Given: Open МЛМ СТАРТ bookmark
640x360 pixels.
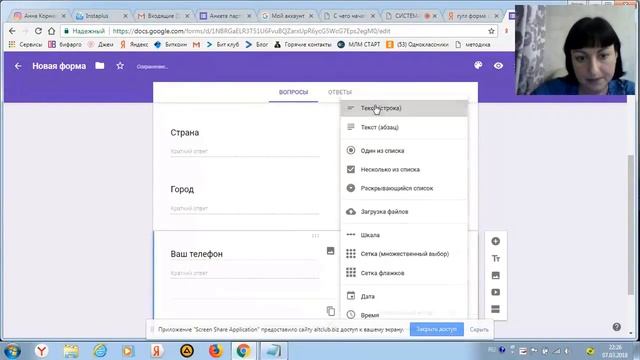Looking at the screenshot, I should click(359, 44).
